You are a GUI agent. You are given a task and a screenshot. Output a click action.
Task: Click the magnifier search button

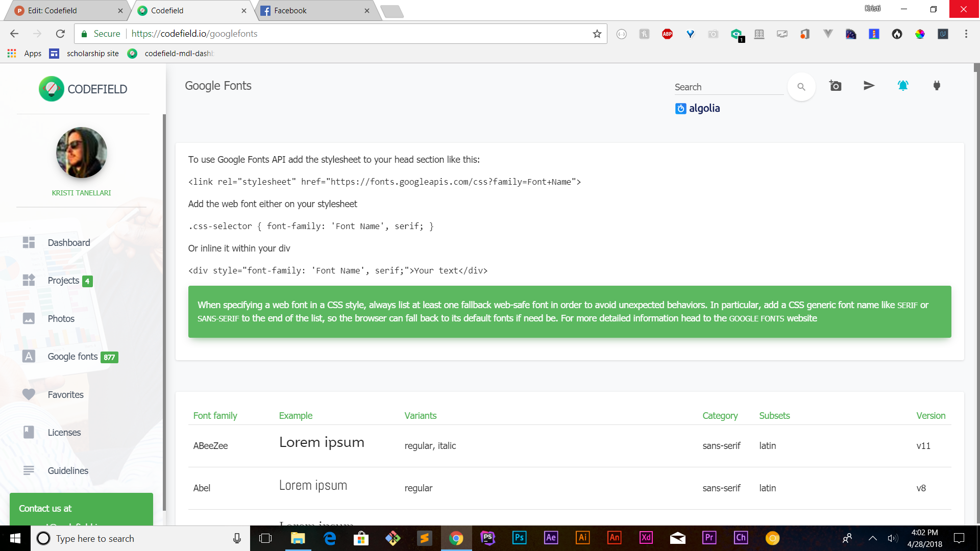click(801, 87)
